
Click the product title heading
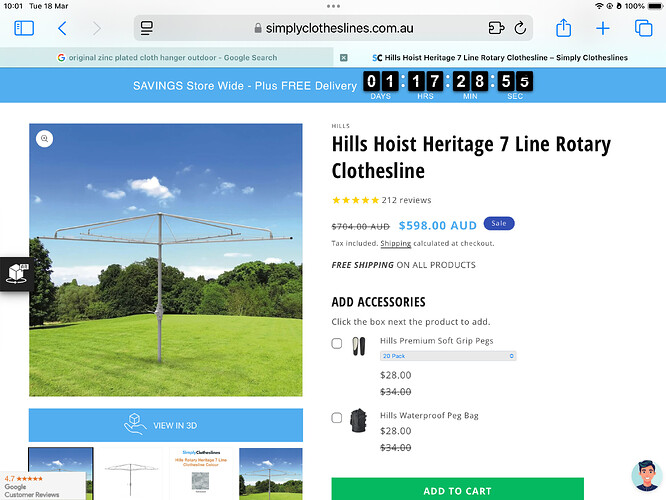click(471, 157)
